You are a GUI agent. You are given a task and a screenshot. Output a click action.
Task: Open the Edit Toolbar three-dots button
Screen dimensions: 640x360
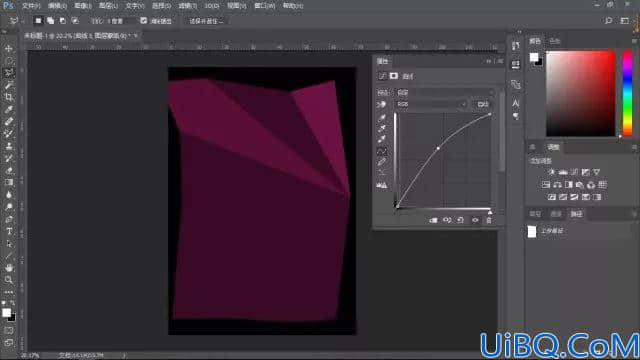[9, 292]
